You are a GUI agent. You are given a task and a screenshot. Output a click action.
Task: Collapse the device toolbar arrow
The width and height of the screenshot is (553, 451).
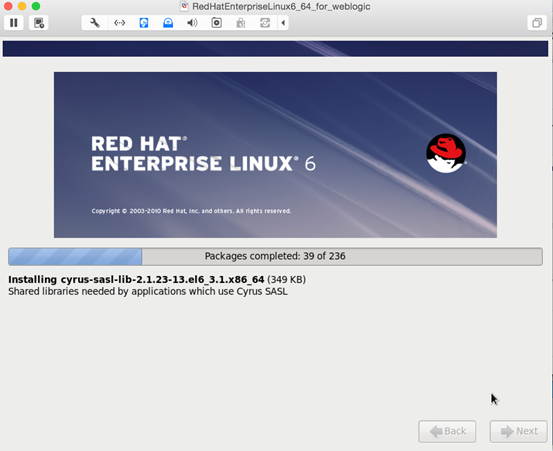(x=283, y=23)
